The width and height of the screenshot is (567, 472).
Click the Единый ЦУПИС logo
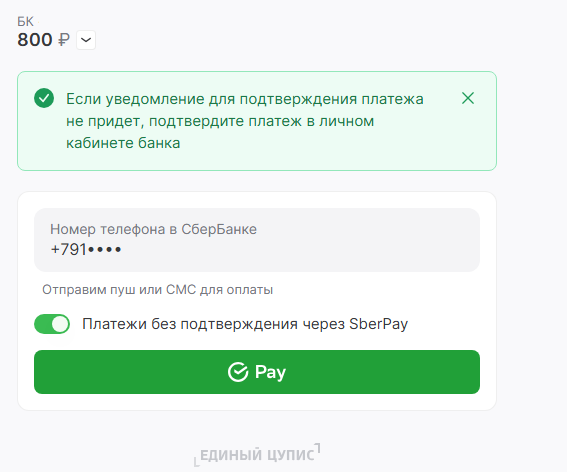pos(257,455)
